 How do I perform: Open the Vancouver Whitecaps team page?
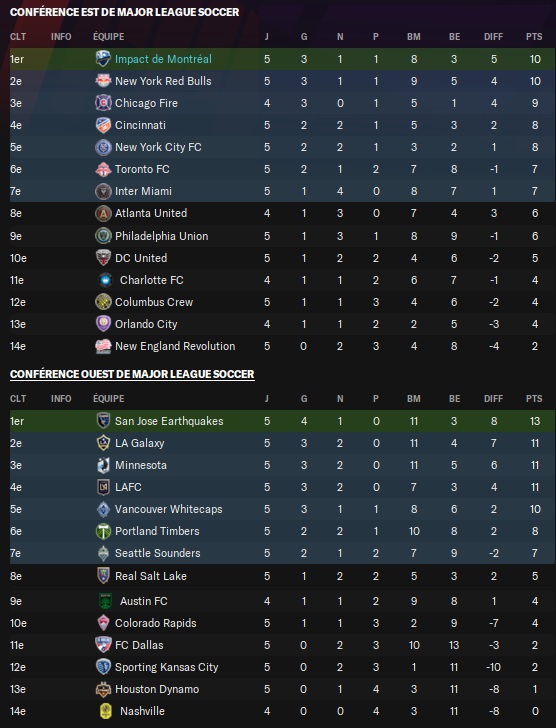pos(168,509)
